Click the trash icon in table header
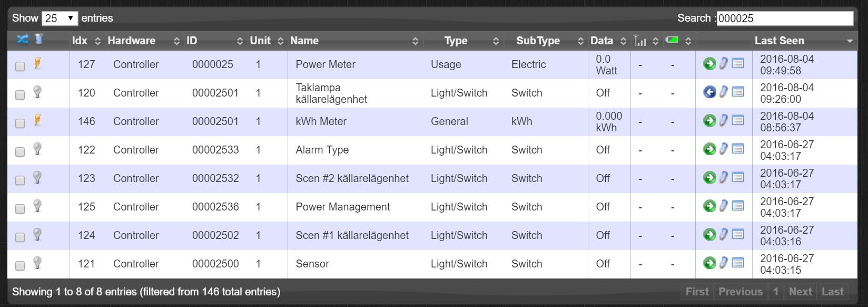This screenshot has height=307, width=868. tap(38, 39)
